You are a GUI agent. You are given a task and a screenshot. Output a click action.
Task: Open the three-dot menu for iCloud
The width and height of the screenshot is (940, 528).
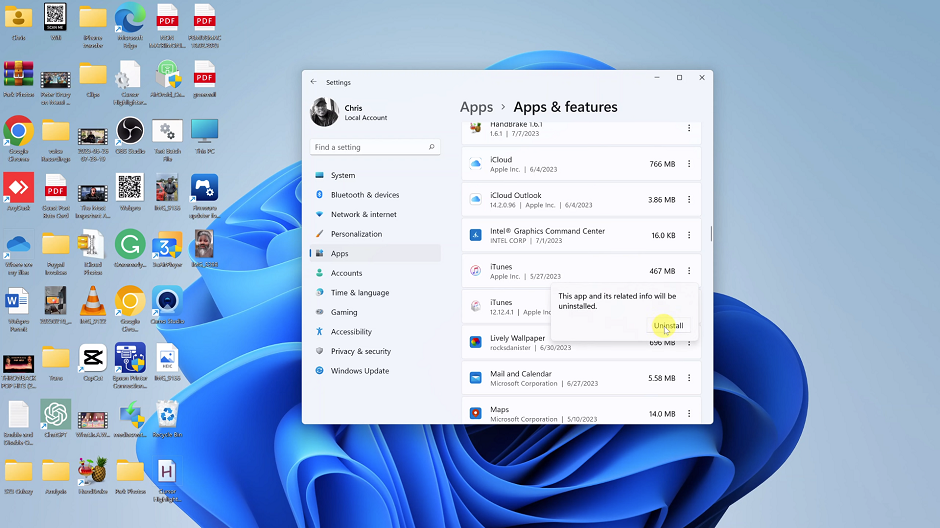coord(689,164)
